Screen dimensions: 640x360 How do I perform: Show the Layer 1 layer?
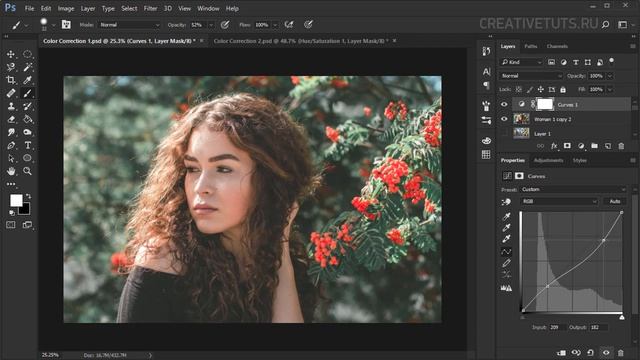pos(504,133)
